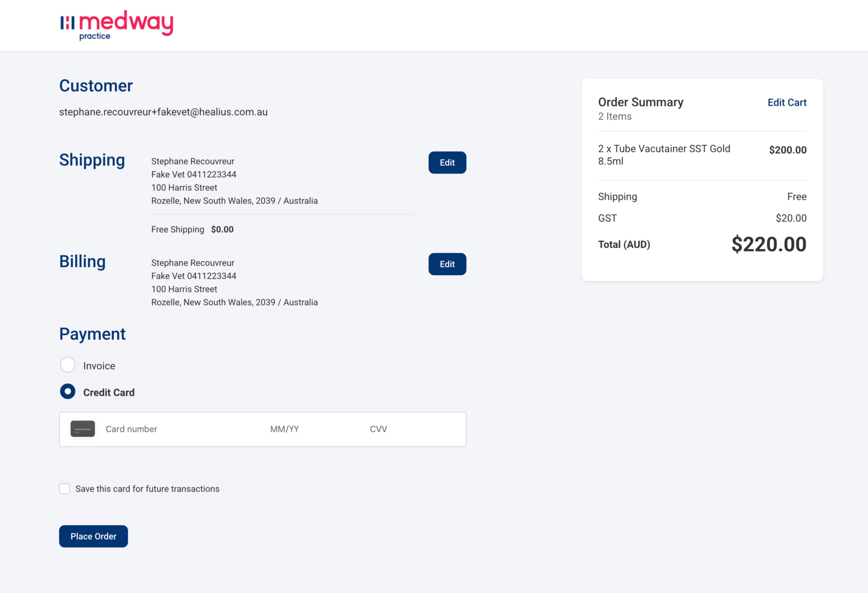Click the credit card icon in the card field
The width and height of the screenshot is (868, 593).
point(82,429)
